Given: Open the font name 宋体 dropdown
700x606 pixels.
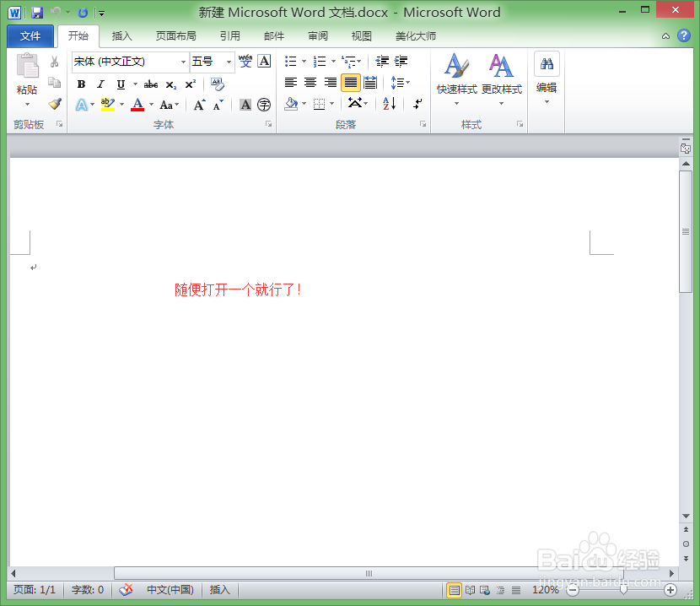Looking at the screenshot, I should click(x=183, y=62).
